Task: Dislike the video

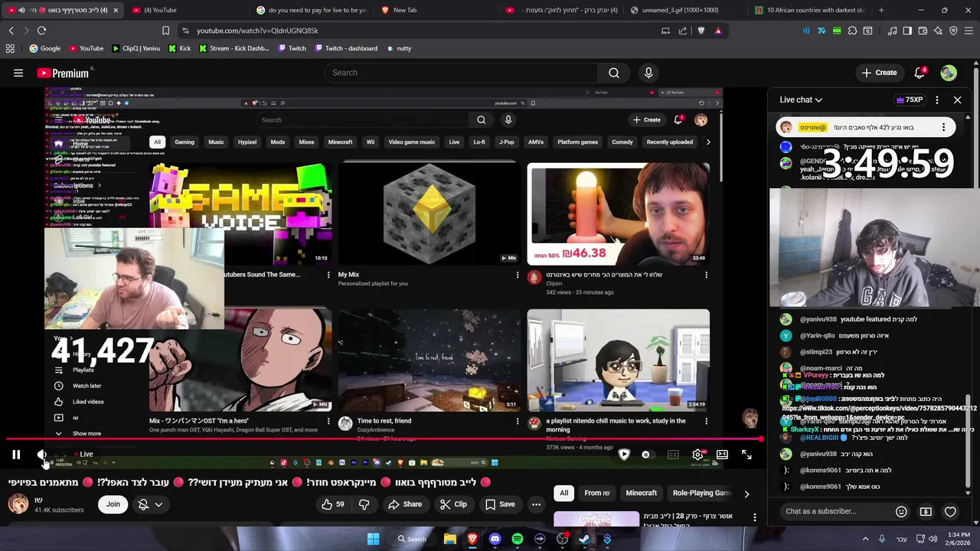Action: pyautogui.click(x=364, y=504)
